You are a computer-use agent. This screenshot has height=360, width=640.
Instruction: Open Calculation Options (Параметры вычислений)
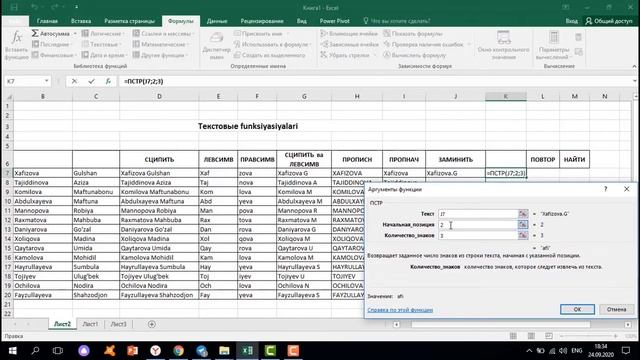click(x=554, y=46)
